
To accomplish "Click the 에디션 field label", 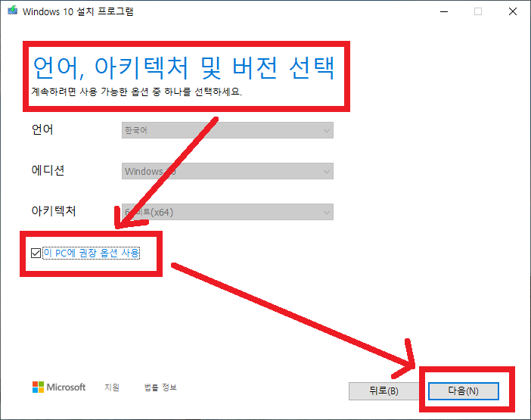I will pyautogui.click(x=48, y=170).
